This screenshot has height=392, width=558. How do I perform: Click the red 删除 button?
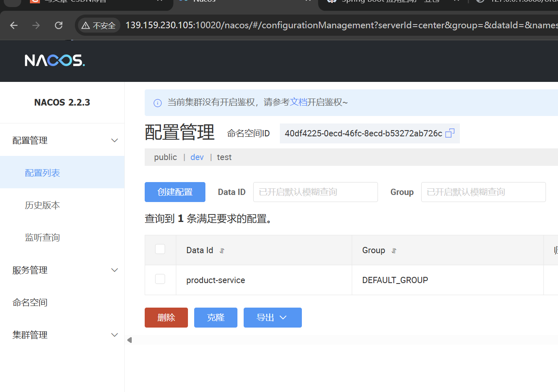point(166,318)
